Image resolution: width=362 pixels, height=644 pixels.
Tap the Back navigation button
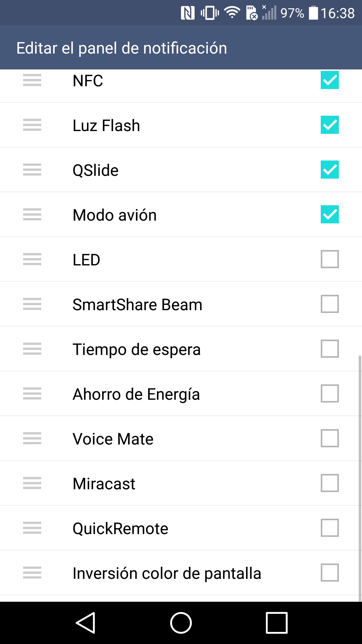(x=85, y=623)
